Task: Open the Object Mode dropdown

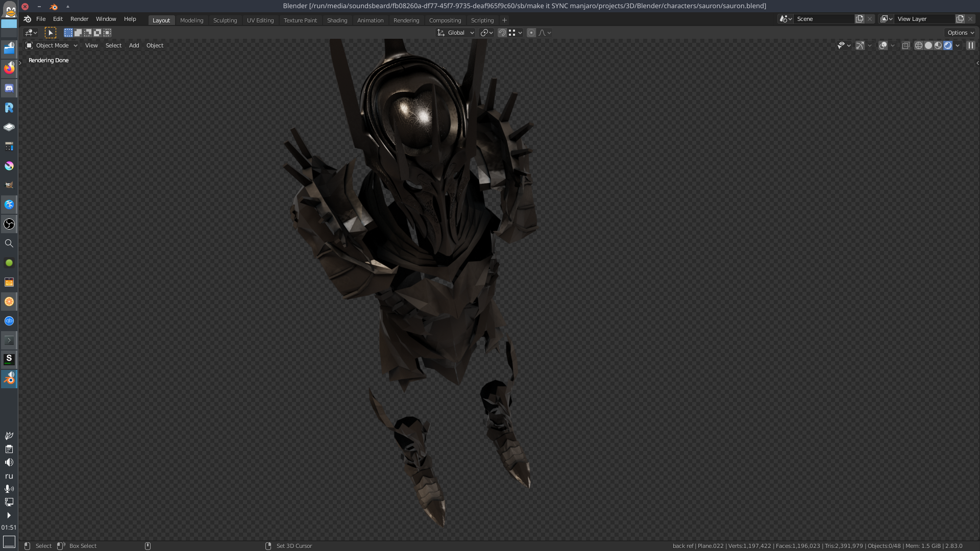Action: tap(52, 45)
